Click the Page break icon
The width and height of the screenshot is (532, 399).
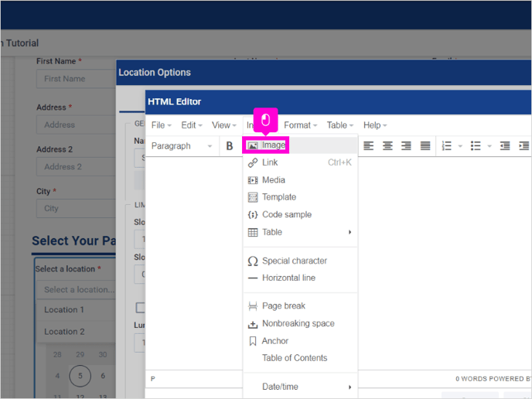click(253, 306)
